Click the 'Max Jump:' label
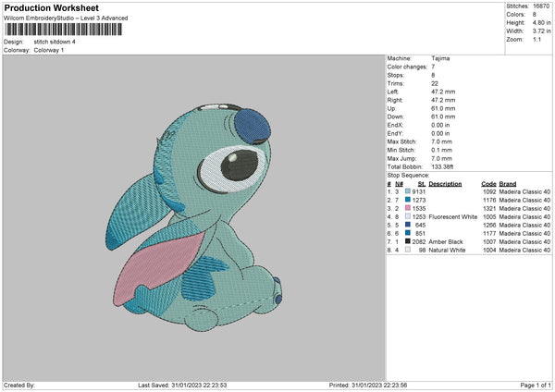 click(x=401, y=158)
